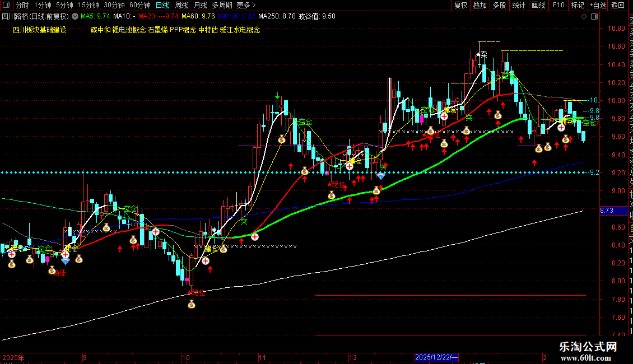633x364 pixels.
Task: Select the 15分钟 period tab
Action: coord(89,5)
